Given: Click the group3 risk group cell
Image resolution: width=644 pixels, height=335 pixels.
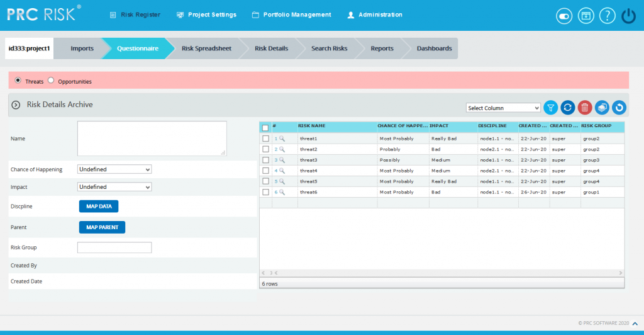Looking at the screenshot, I should pos(602,160).
